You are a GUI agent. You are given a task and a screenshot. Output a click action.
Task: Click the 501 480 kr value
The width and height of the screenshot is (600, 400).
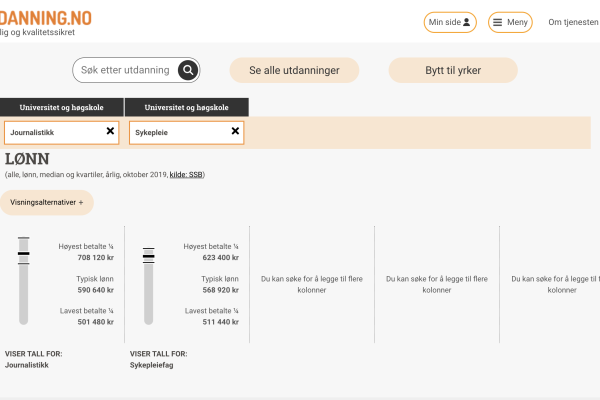click(96, 322)
